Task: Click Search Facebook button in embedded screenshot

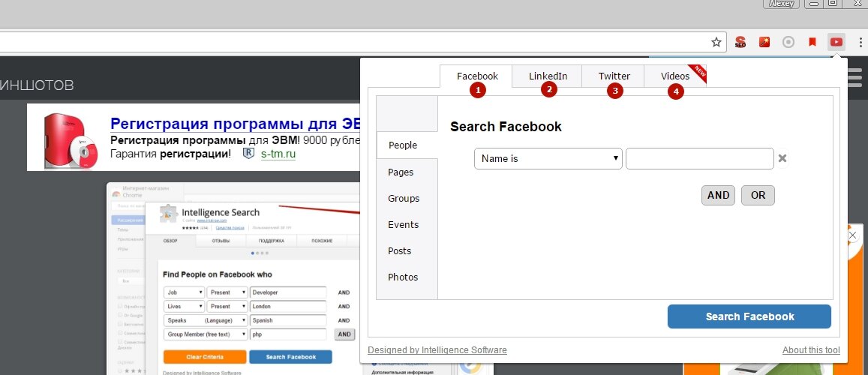Action: click(290, 357)
